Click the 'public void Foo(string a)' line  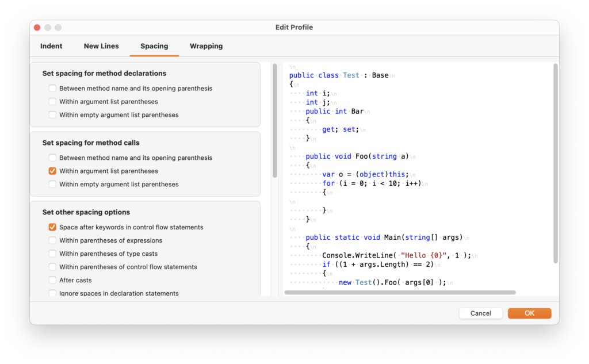click(357, 156)
